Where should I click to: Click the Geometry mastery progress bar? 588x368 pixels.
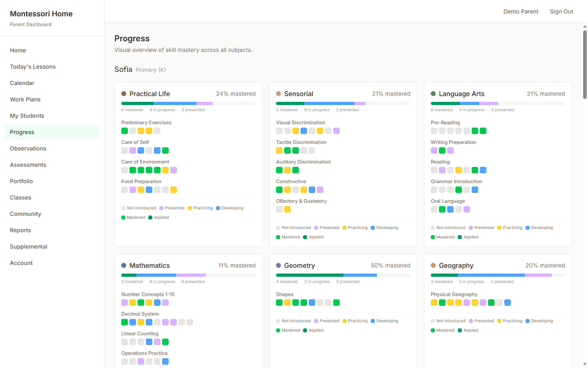point(343,275)
